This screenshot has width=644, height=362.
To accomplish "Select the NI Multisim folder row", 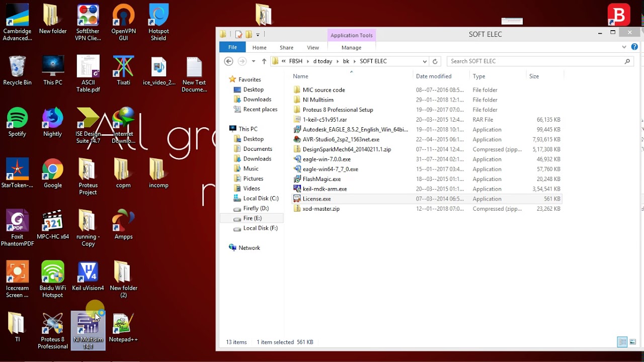I will coord(428,100).
